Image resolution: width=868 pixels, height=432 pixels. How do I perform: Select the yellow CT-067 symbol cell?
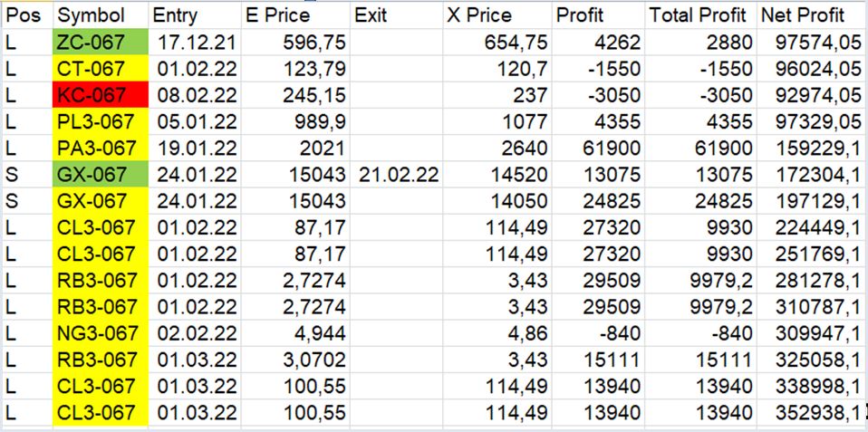(x=98, y=69)
